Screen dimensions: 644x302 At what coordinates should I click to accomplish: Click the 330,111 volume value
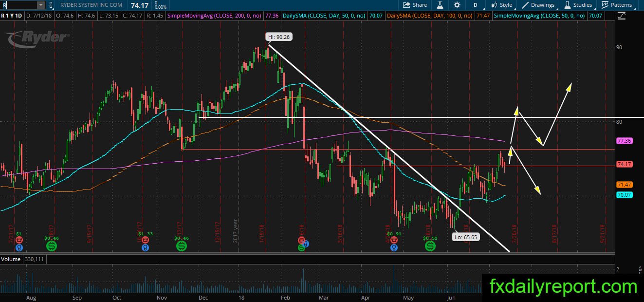pyautogui.click(x=34, y=259)
